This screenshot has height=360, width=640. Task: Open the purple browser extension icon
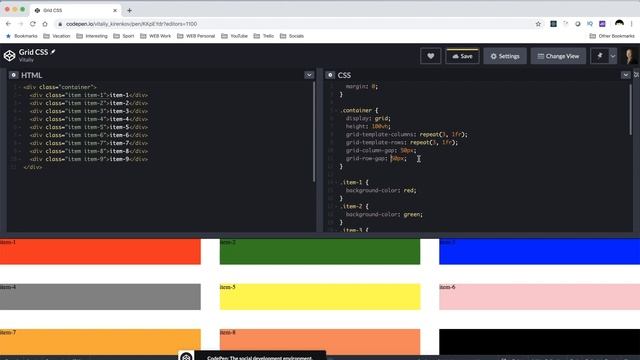click(x=602, y=24)
